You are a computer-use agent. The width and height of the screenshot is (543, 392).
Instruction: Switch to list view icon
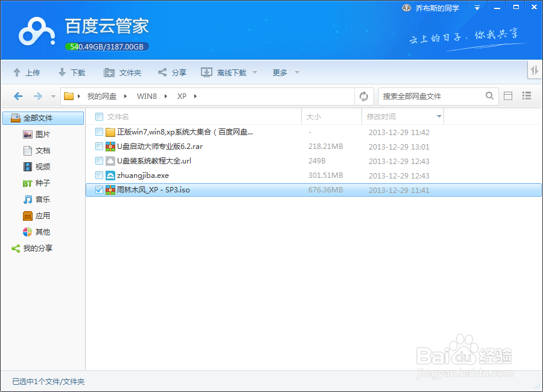[x=527, y=95]
